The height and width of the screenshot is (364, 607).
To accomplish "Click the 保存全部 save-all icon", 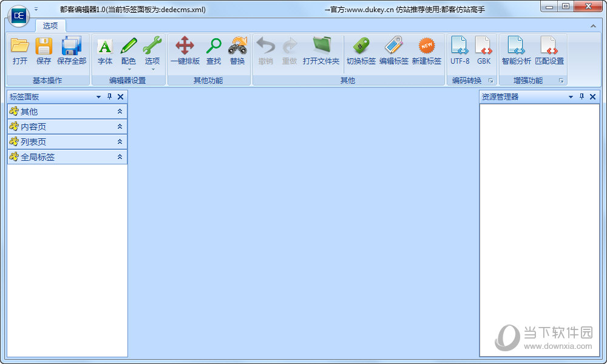I will [72, 51].
